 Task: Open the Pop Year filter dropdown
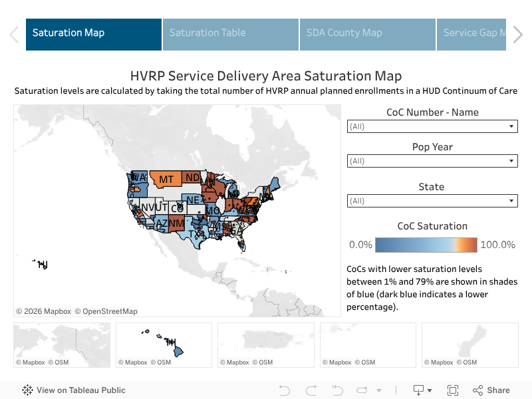432,161
